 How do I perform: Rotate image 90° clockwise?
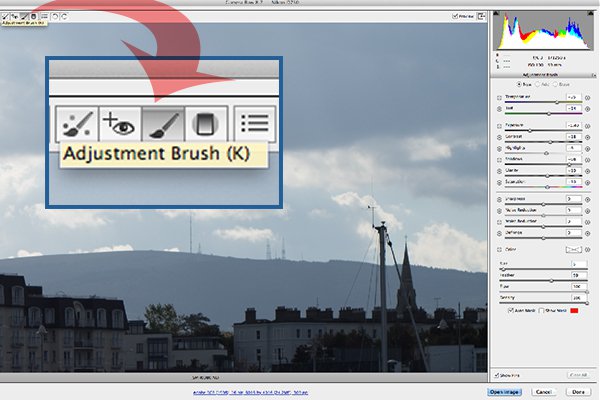tap(64, 16)
